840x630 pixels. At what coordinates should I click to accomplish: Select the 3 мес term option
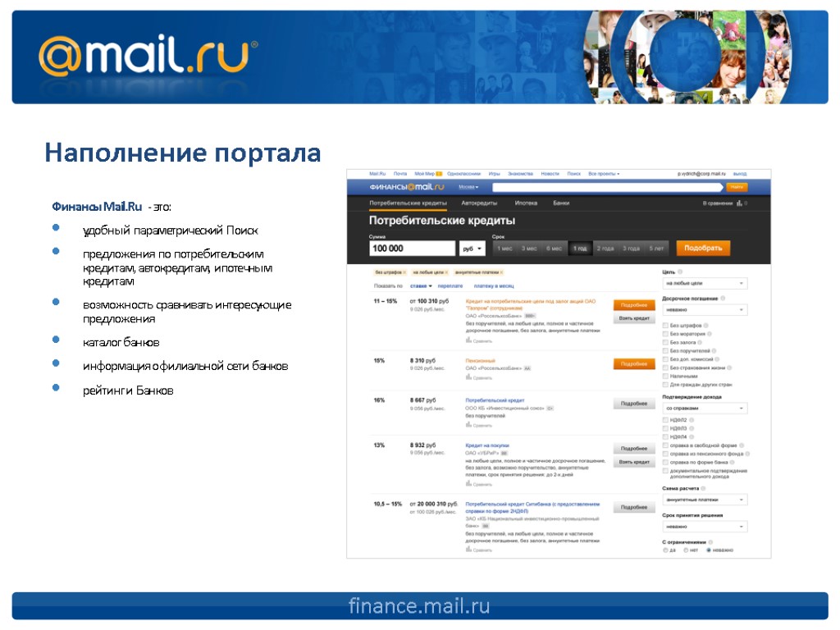[529, 249]
